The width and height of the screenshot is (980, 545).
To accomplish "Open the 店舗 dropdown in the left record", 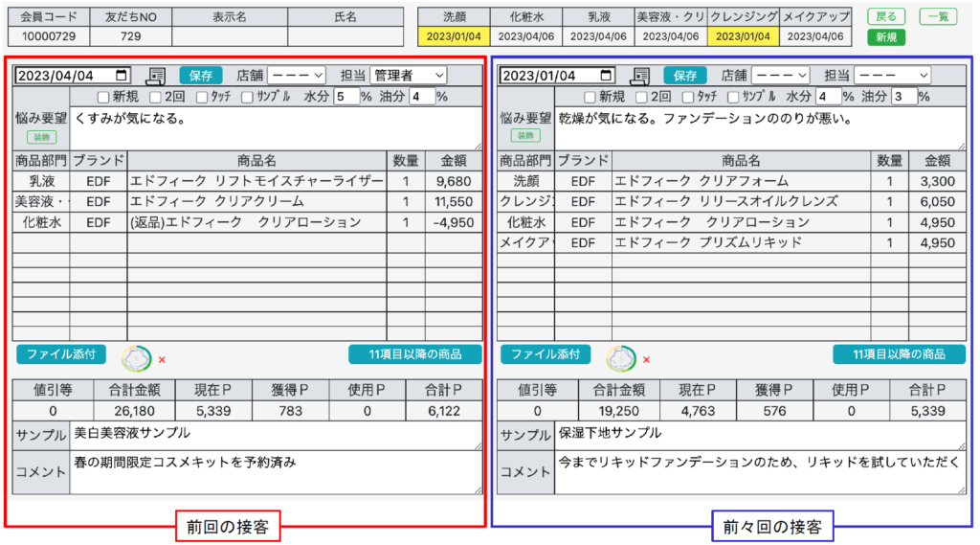I will point(297,76).
